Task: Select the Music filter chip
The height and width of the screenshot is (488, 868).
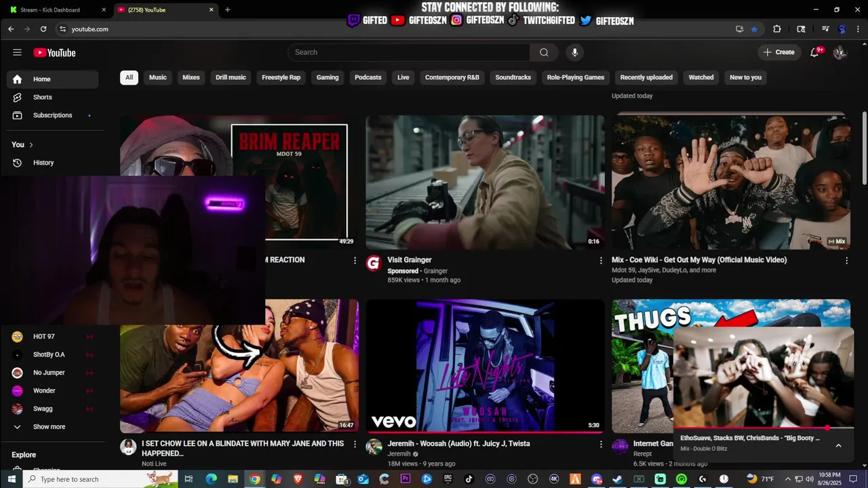Action: click(x=158, y=77)
